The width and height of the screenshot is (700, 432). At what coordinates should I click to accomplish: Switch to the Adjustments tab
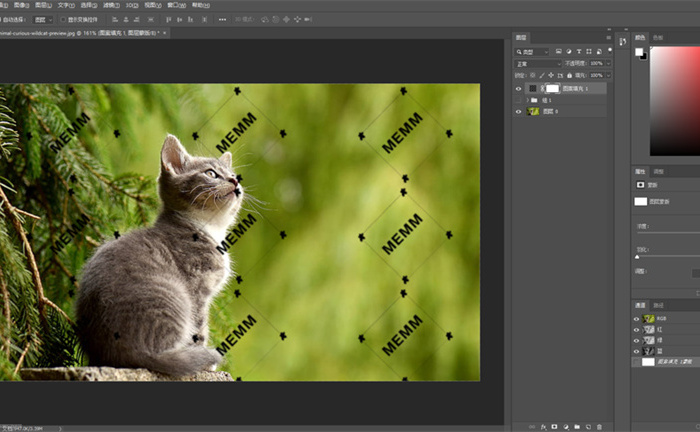pyautogui.click(x=658, y=171)
